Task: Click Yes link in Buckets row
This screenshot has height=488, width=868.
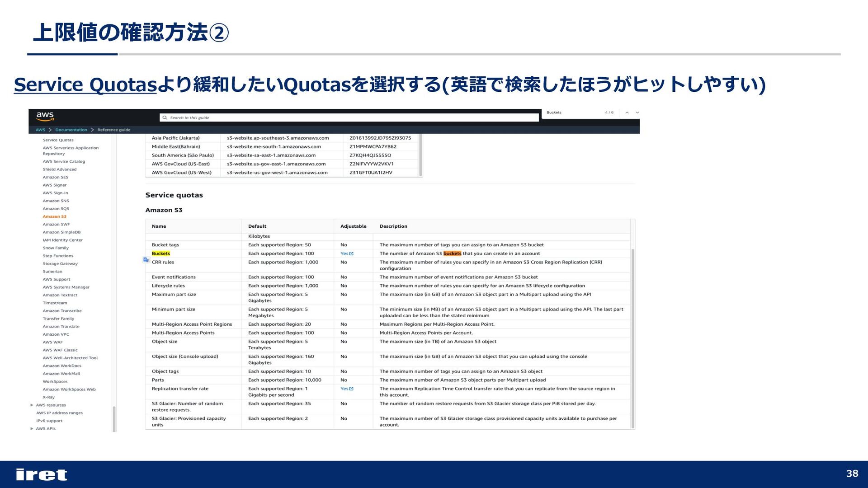Action: [344, 254]
